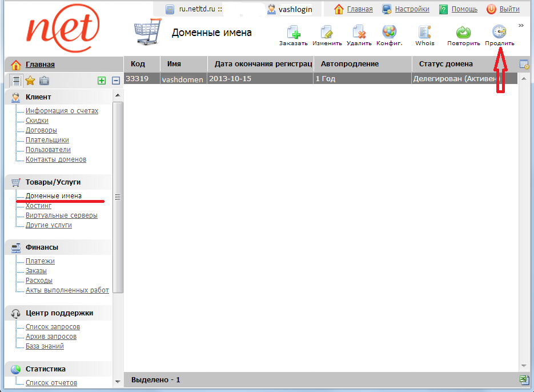The width and height of the screenshot is (534, 392).
Task: Click the Заказать (order) toolbar icon
Action: [293, 33]
